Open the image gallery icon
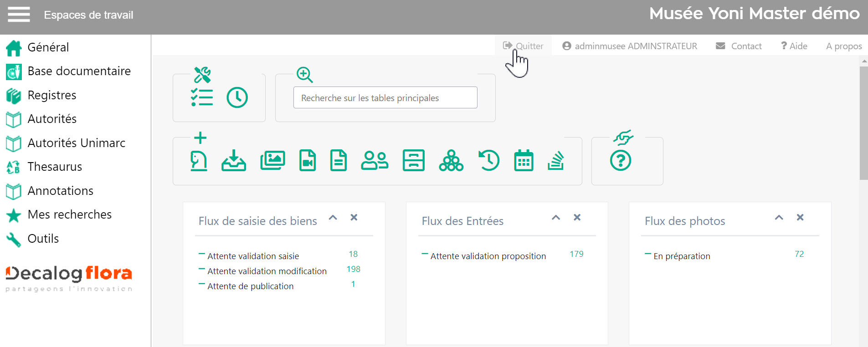The image size is (868, 347). pos(272,161)
